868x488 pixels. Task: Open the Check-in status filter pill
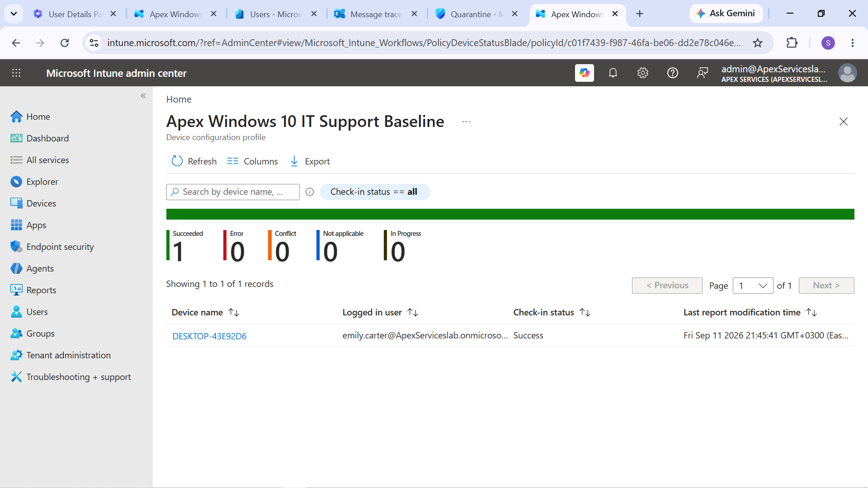375,192
